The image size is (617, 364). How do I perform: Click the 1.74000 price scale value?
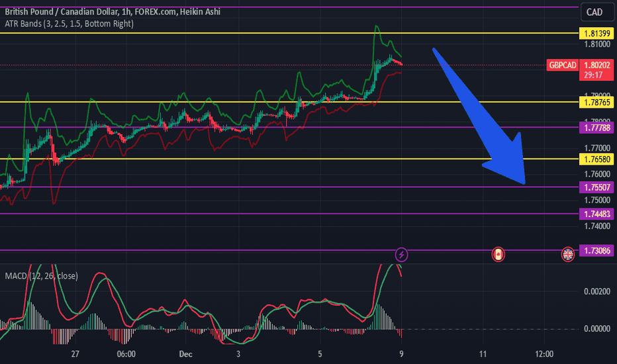[x=597, y=226]
